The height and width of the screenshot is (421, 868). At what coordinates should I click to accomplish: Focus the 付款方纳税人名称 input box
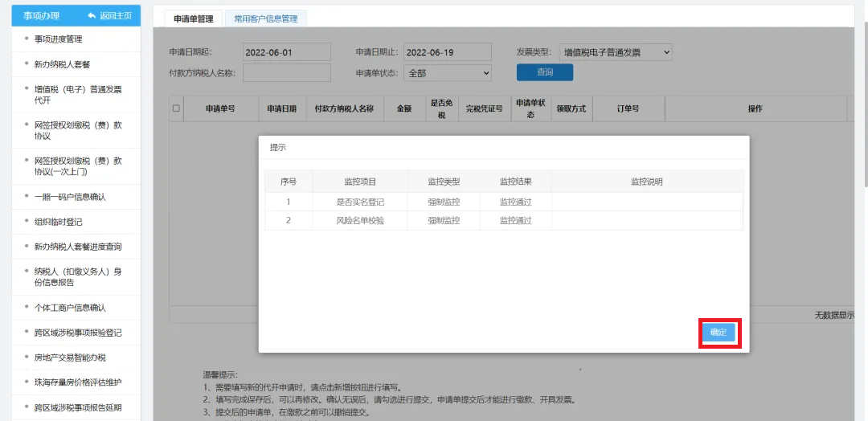pos(286,73)
